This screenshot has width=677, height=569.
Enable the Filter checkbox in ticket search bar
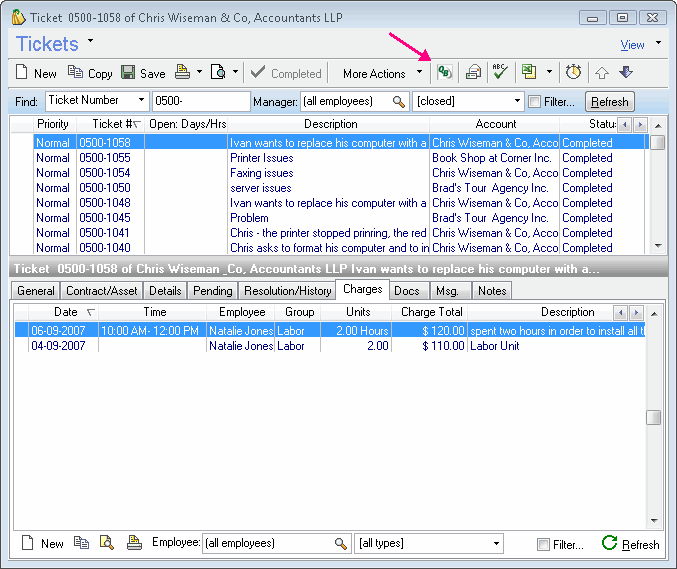click(x=535, y=102)
